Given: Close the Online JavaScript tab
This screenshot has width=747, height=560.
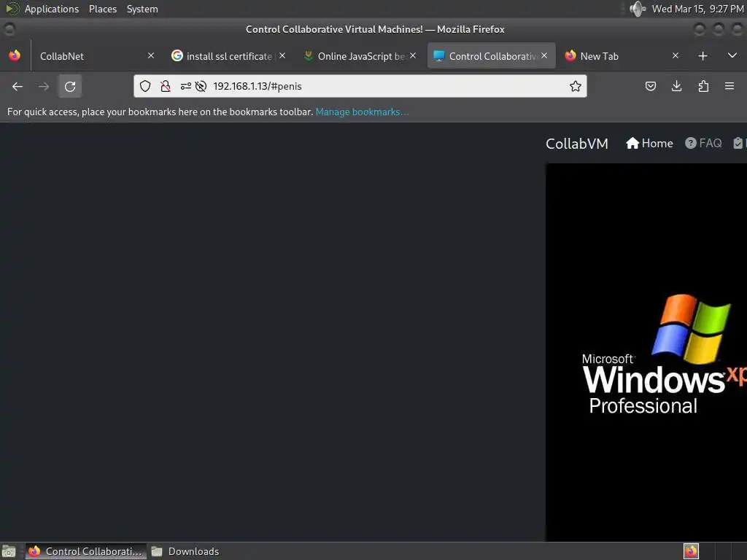Looking at the screenshot, I should click(x=413, y=55).
